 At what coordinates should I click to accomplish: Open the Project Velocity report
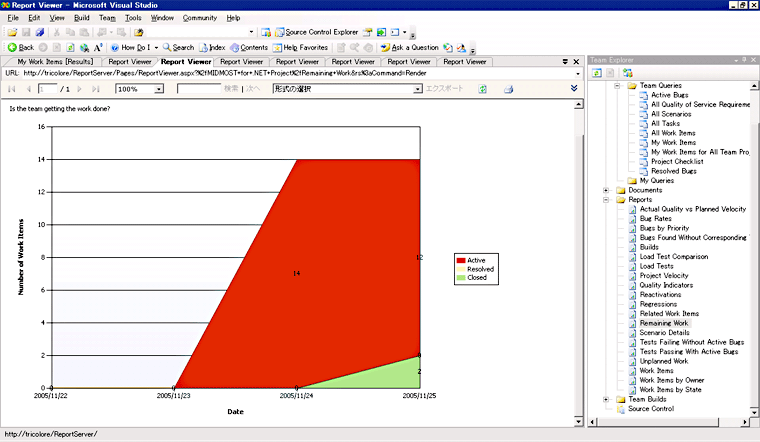point(664,276)
